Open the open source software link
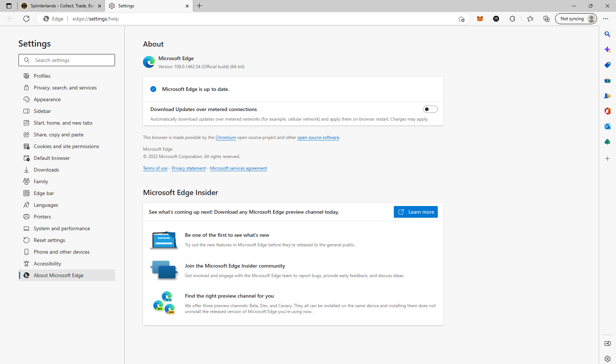This screenshot has height=364, width=616. click(318, 137)
